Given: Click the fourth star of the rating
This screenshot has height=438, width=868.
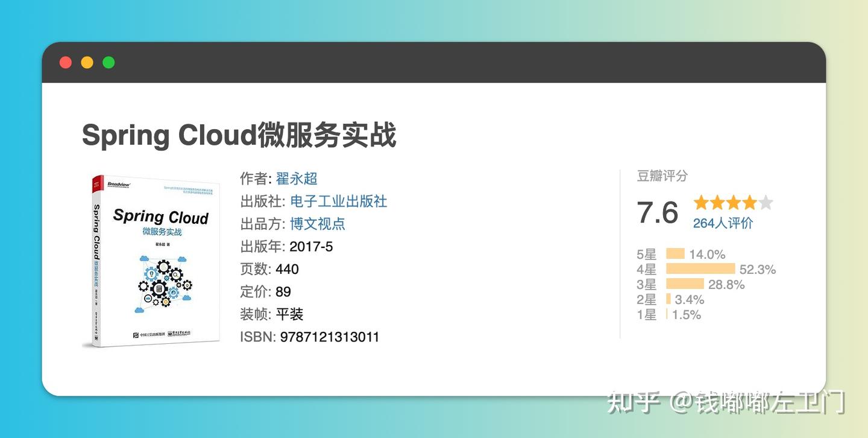Looking at the screenshot, I should point(750,203).
